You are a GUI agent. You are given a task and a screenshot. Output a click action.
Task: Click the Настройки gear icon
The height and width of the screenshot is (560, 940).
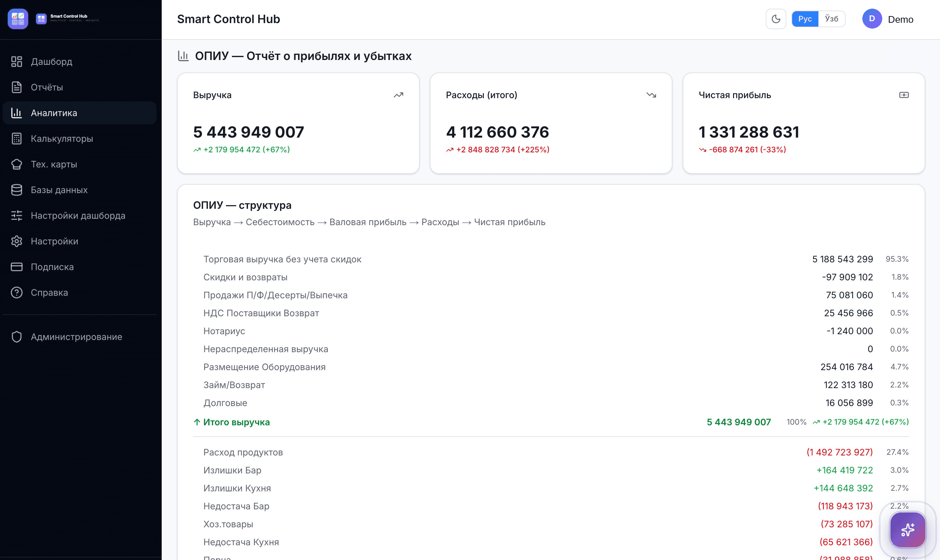click(17, 241)
